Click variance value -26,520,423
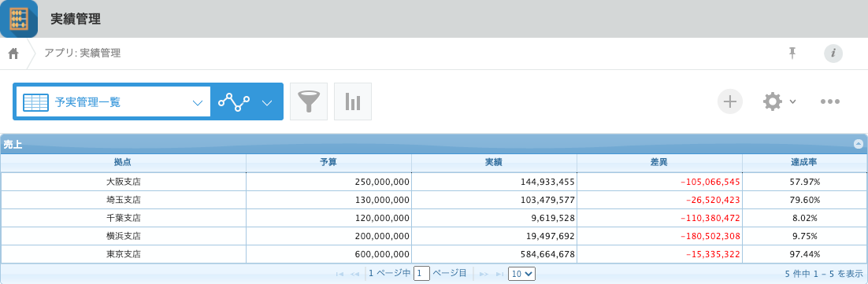Screen dimensions: 868x284 (x=713, y=200)
